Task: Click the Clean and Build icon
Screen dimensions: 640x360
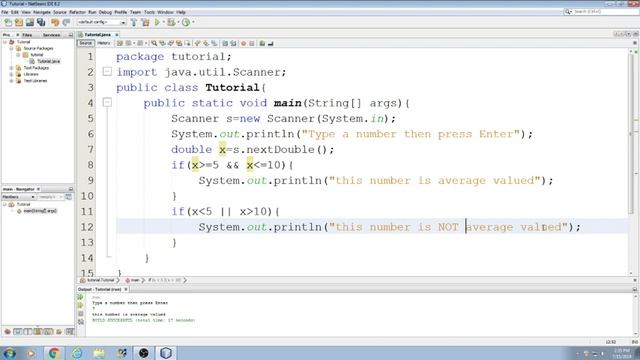Action: (145, 22)
